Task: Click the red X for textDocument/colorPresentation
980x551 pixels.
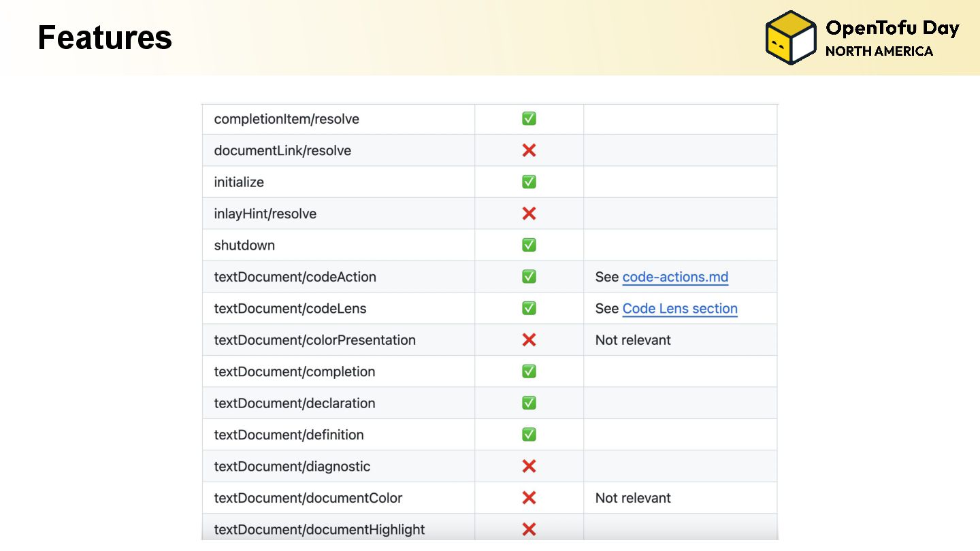Action: [x=529, y=340]
